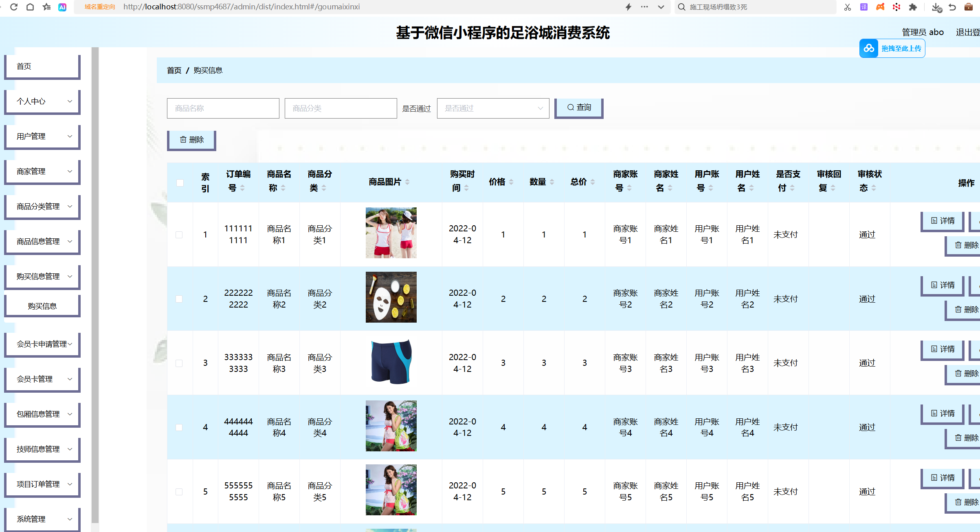Open the face mask product thumbnail
Image resolution: width=980 pixels, height=532 pixels.
pyautogui.click(x=391, y=297)
